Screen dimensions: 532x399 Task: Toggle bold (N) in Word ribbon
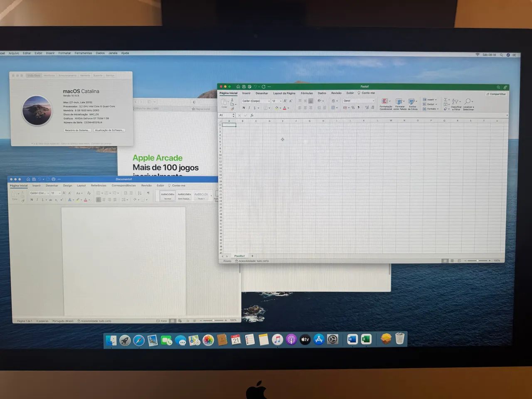click(x=32, y=200)
